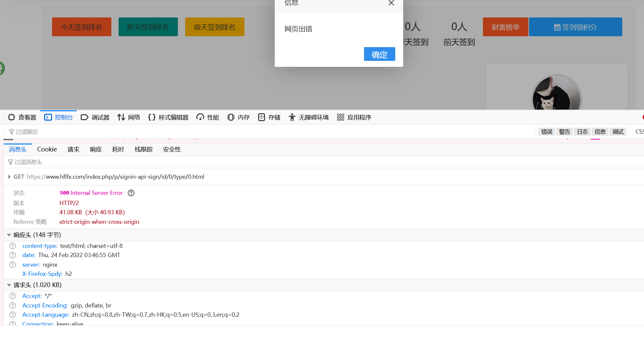Click help icon next to 500 status
Screen dimensions: 644x343
tap(131, 193)
